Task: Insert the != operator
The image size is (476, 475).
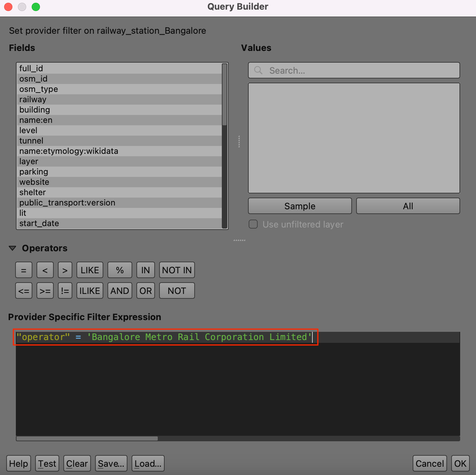Action: (x=65, y=291)
